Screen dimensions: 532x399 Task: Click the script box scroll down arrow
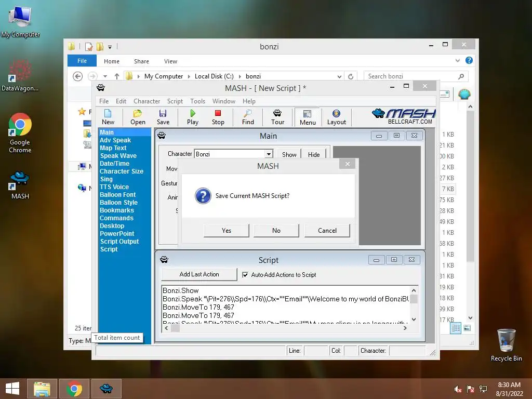(414, 320)
